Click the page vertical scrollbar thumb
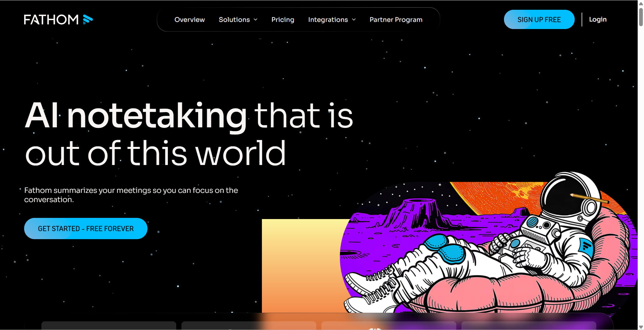This screenshot has width=644, height=330. click(641, 17)
